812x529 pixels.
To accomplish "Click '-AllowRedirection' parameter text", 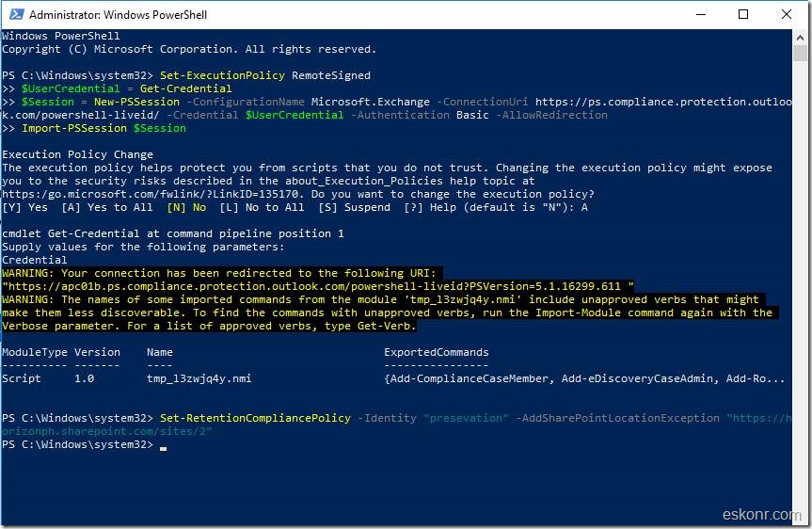I will [551, 115].
